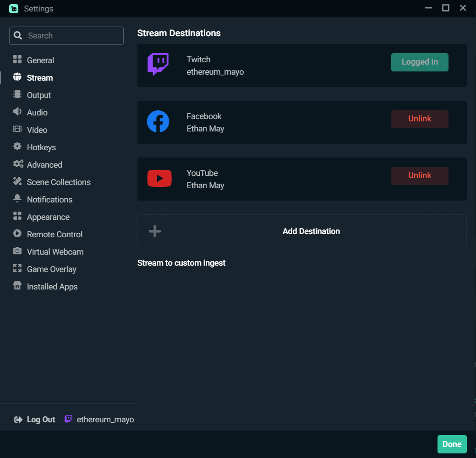Click the Installed Apps store icon
Image resolution: width=476 pixels, height=458 pixels.
[x=17, y=286]
